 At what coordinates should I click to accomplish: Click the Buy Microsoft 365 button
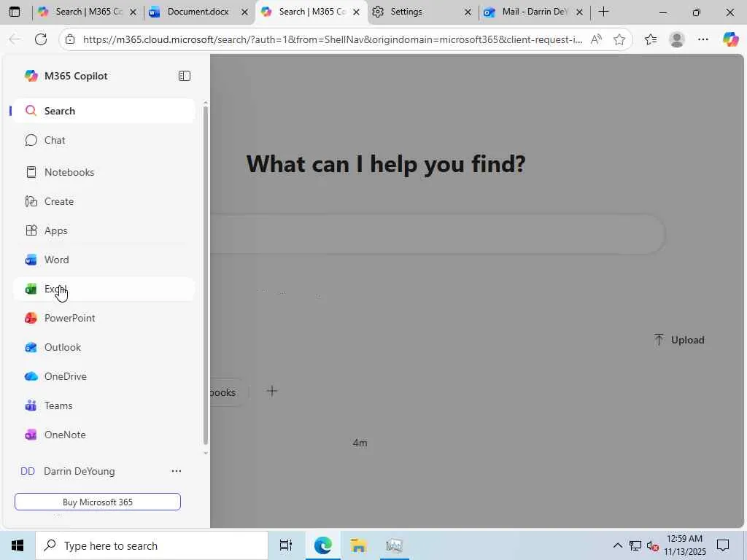tap(98, 502)
